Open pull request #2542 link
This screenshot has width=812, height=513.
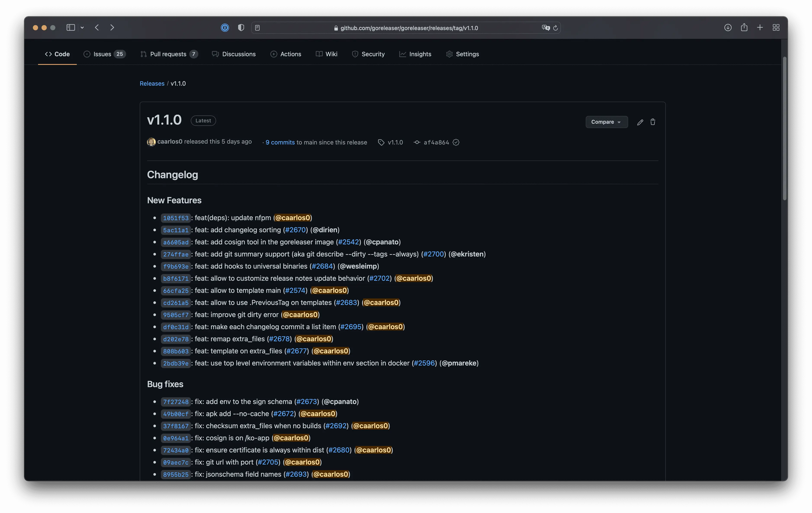348,242
